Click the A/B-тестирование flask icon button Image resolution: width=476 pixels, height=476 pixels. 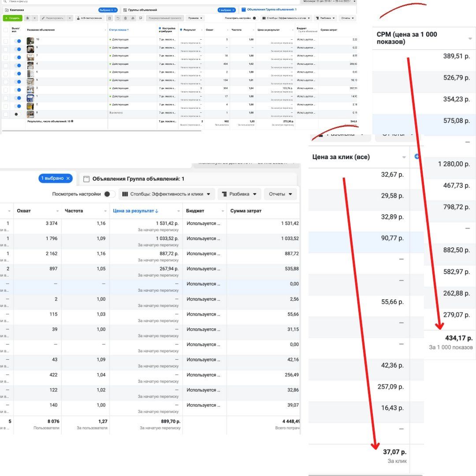89,18
